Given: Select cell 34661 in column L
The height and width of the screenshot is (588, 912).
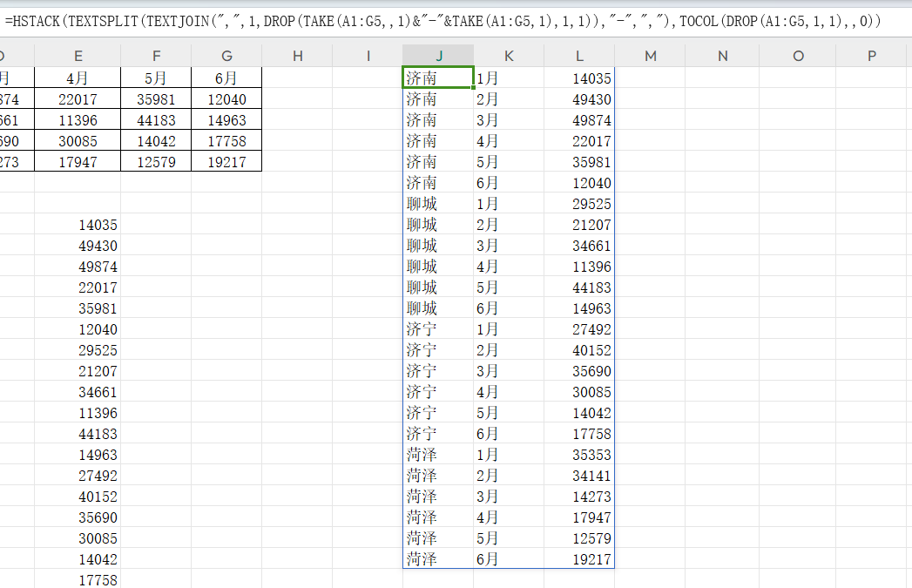Looking at the screenshot, I should coord(579,246).
